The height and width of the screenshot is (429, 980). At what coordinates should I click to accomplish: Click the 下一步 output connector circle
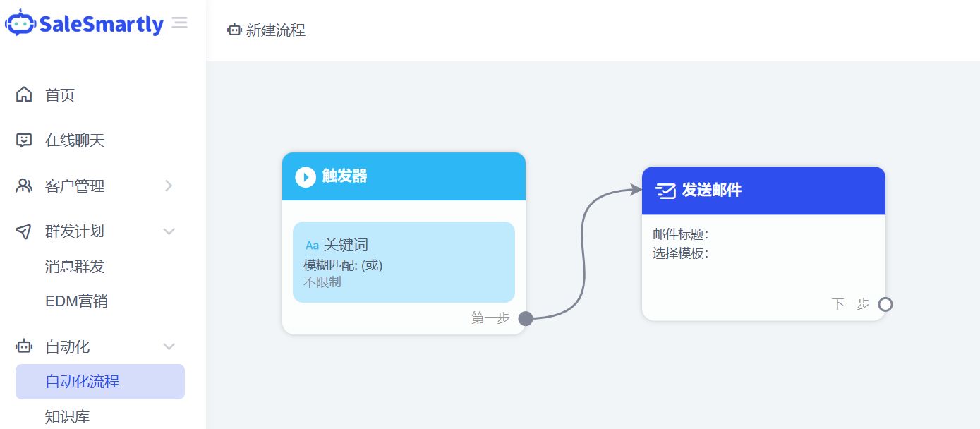coord(885,304)
